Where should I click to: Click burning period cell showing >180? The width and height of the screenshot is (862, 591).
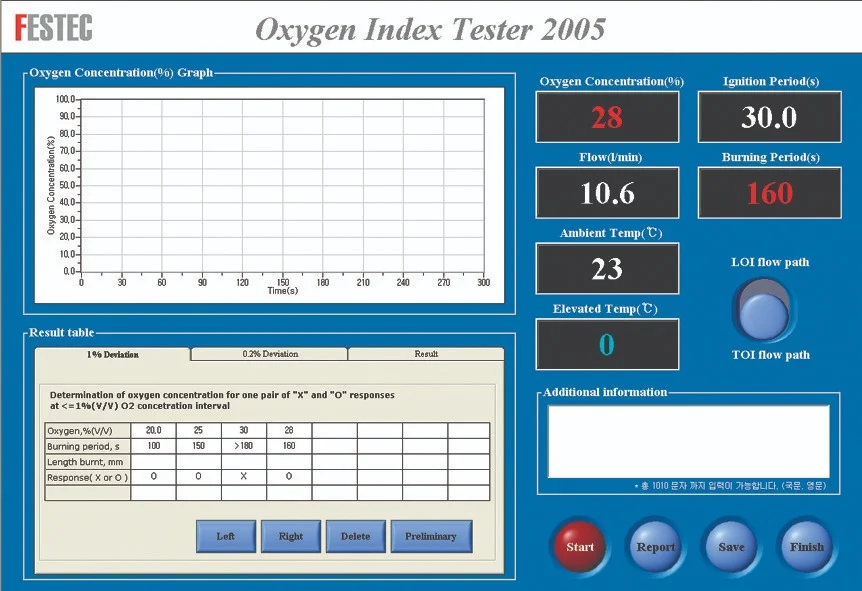(x=244, y=446)
